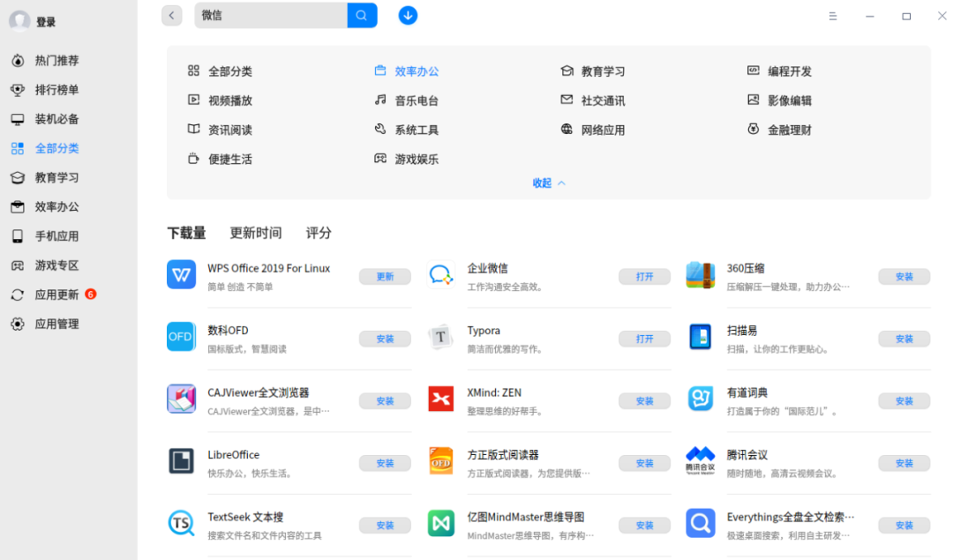Viewport: 953px width, 560px height.
Task: Click the 数科OFD app icon
Action: pyautogui.click(x=181, y=337)
